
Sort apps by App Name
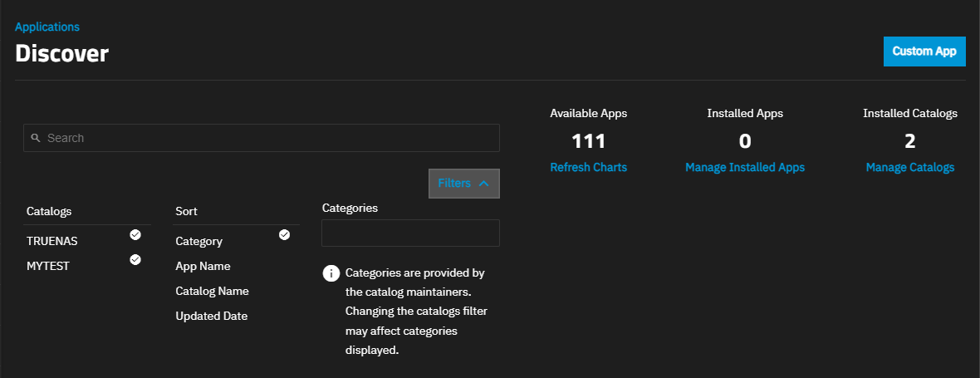(203, 267)
